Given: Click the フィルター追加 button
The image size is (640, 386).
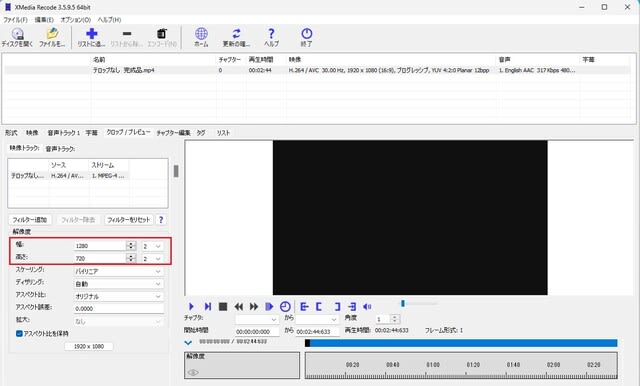Looking at the screenshot, I should 30,220.
